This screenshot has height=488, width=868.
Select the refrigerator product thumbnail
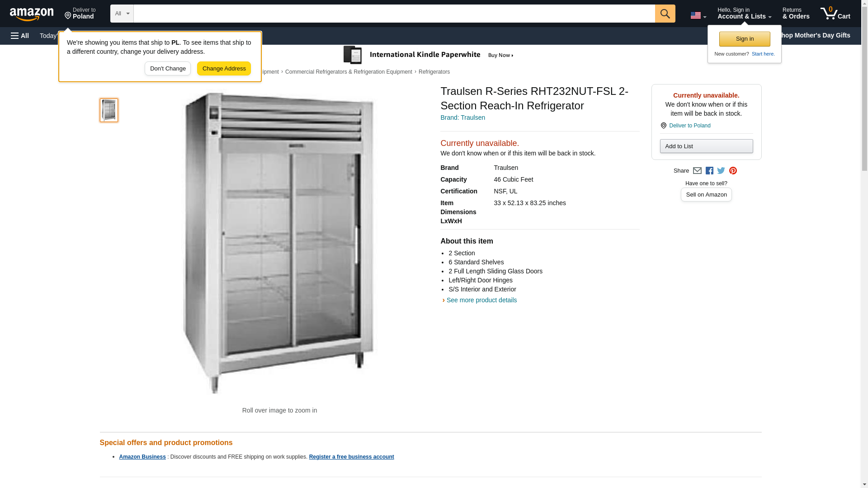109,110
